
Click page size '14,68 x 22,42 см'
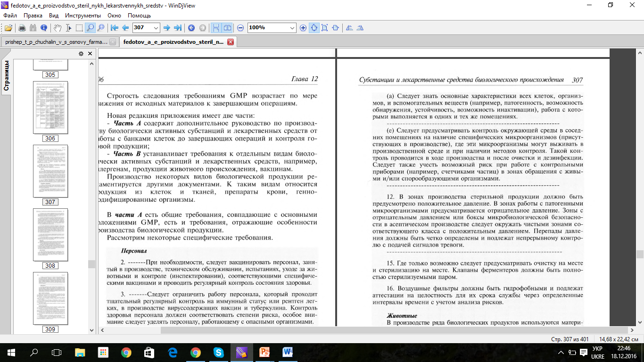pyautogui.click(x=619, y=339)
